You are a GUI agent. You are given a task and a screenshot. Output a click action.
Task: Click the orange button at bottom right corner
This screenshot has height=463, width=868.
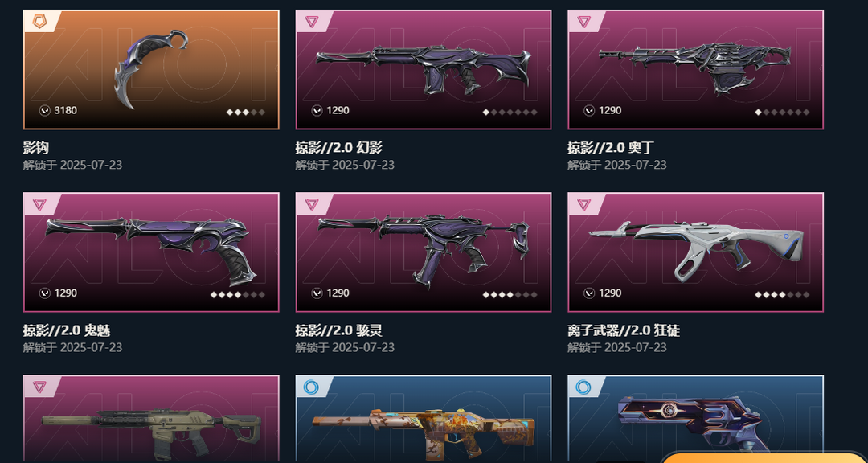(x=764, y=457)
